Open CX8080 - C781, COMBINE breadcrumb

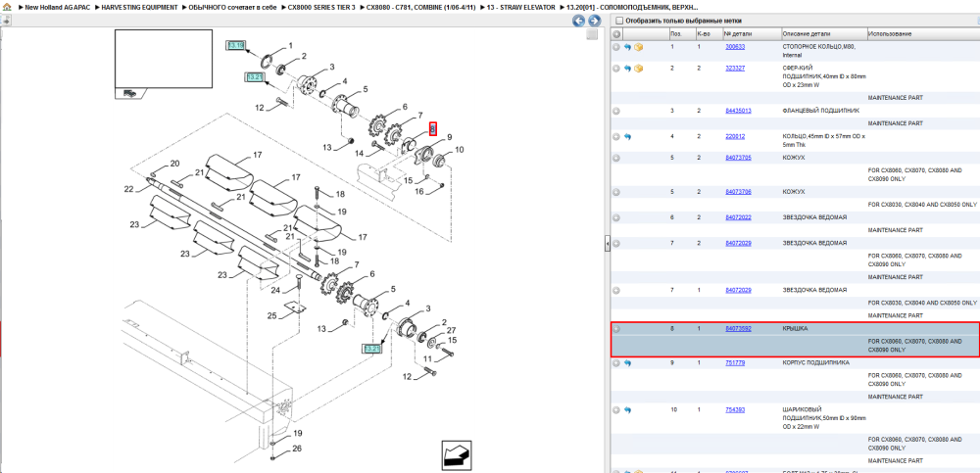pyautogui.click(x=419, y=7)
